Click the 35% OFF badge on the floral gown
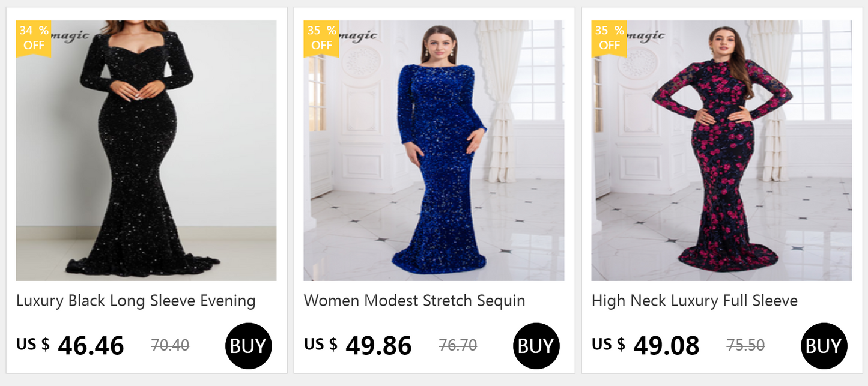 point(609,38)
